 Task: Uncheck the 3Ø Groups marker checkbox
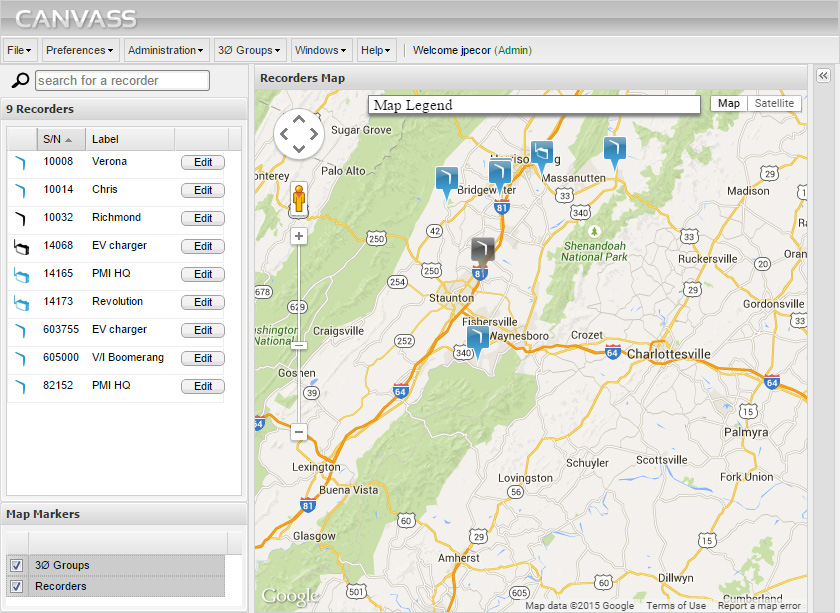pos(16,565)
